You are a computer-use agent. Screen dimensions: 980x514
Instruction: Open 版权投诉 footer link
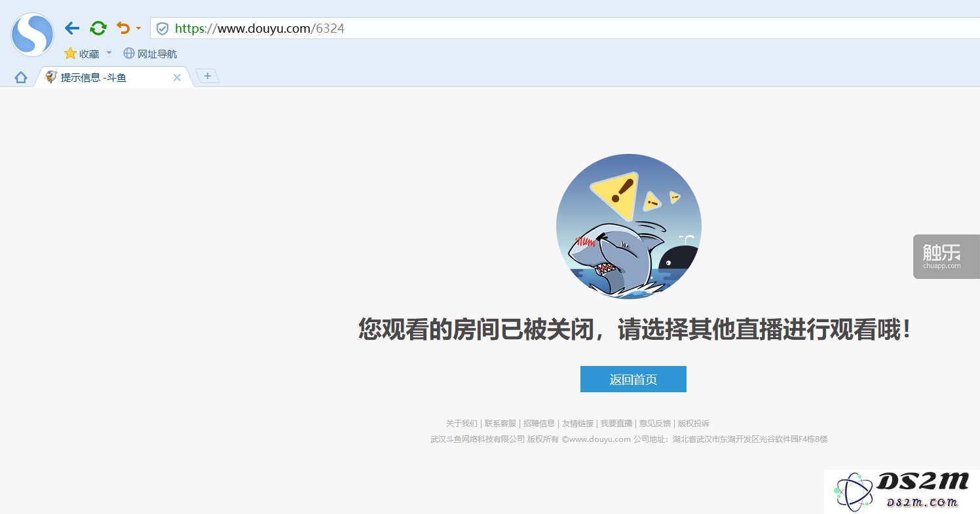(x=694, y=424)
